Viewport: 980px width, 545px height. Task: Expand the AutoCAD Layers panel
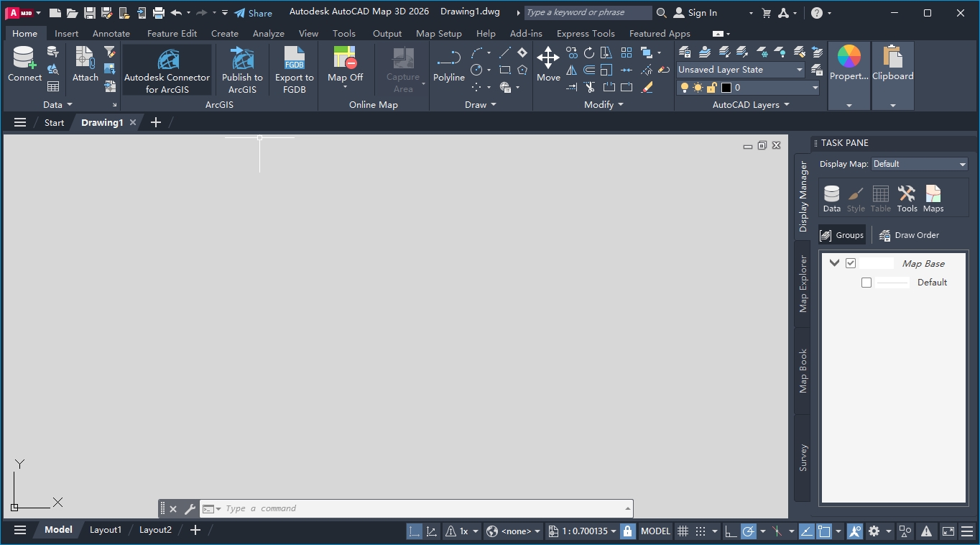[x=751, y=105]
